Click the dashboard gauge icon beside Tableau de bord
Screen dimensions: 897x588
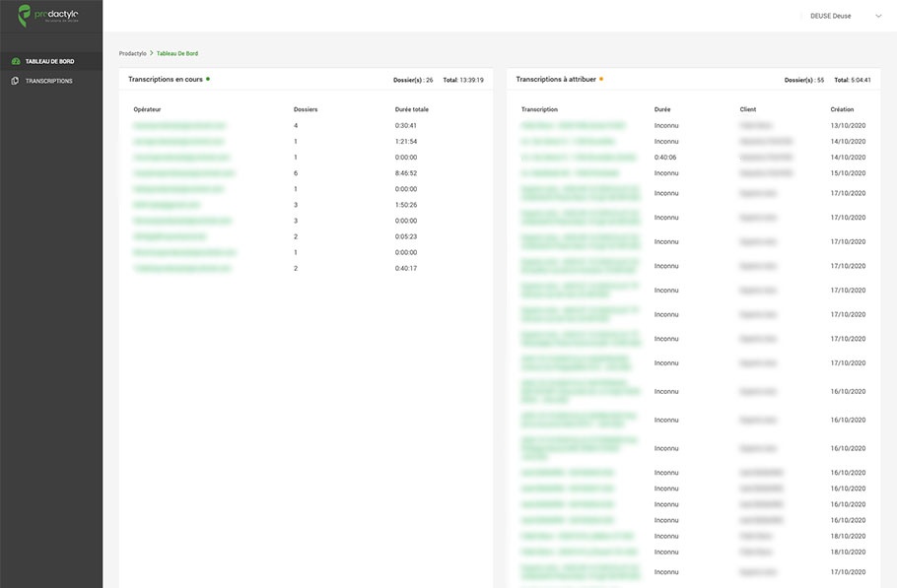coord(16,61)
